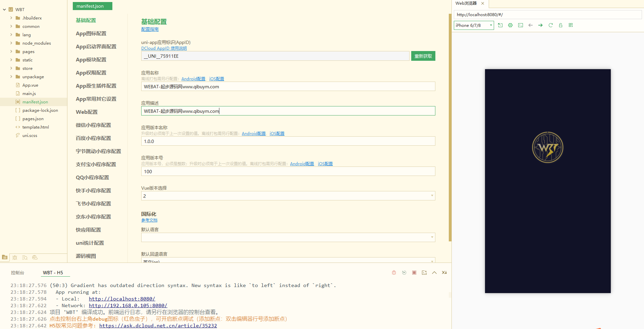Click the red debug bug icon in console

coord(394,273)
